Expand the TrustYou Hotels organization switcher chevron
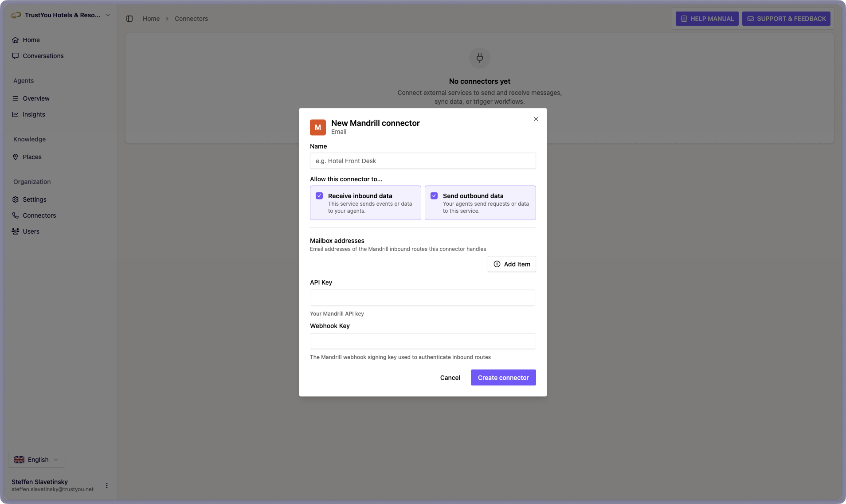 pos(108,15)
